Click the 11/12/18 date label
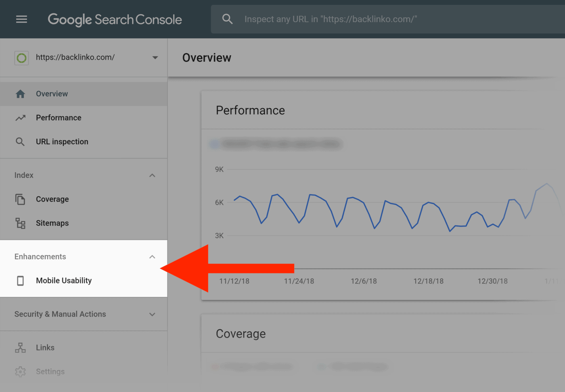565x392 pixels. pos(234,281)
